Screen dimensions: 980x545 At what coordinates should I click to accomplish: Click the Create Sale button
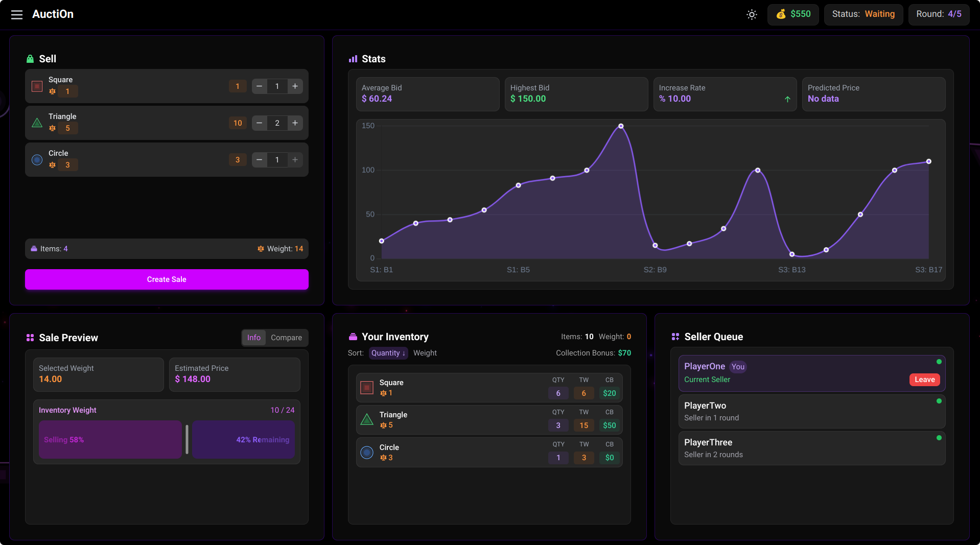(x=167, y=279)
